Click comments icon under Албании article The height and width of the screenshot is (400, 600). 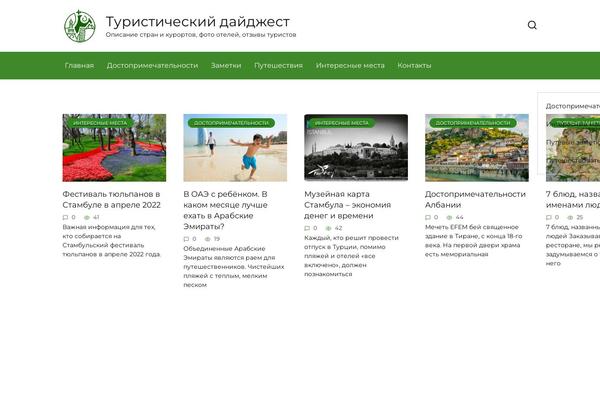pos(428,217)
